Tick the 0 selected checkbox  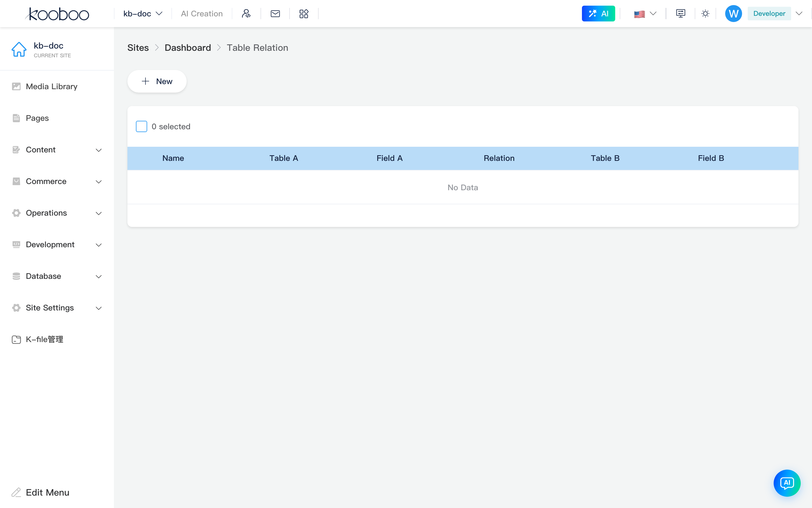141,126
